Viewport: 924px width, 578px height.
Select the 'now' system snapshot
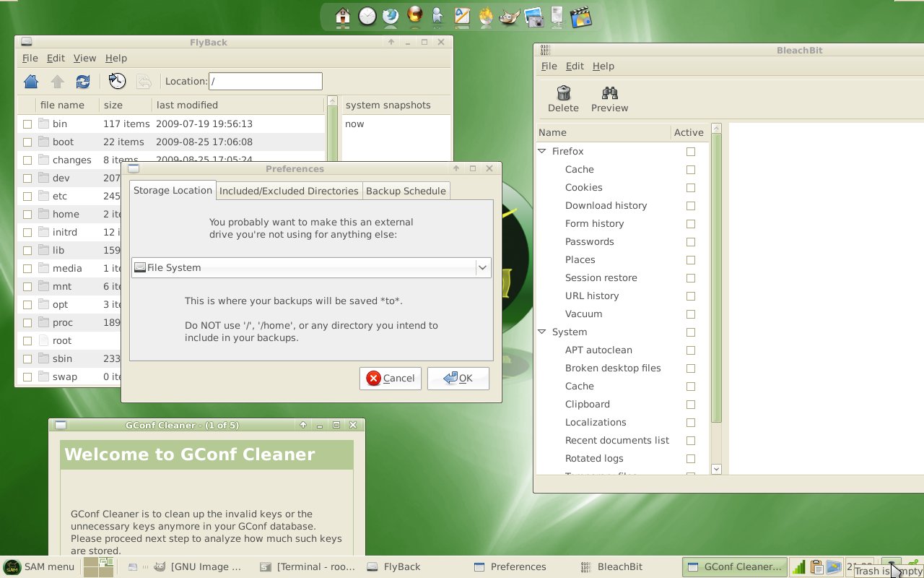[354, 124]
